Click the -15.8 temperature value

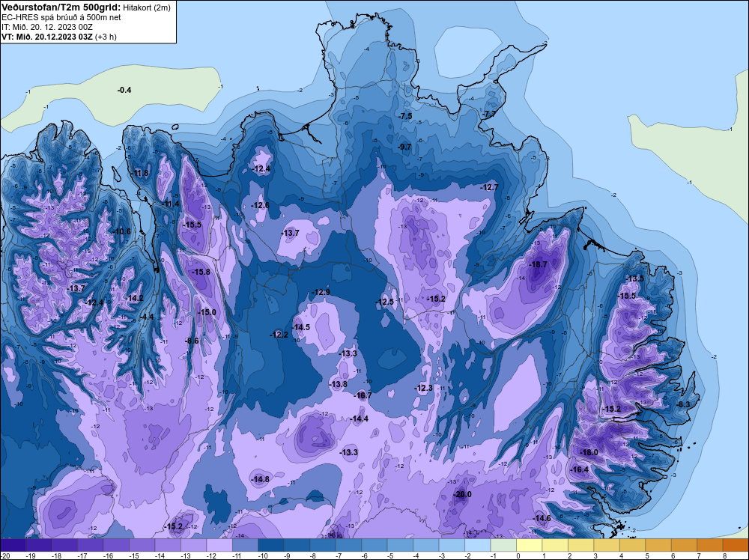click(x=201, y=272)
